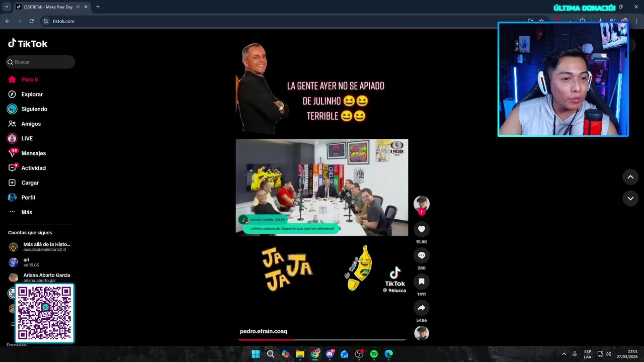Open comments on the video
Screen dimensions: 644x362
click(x=422, y=255)
